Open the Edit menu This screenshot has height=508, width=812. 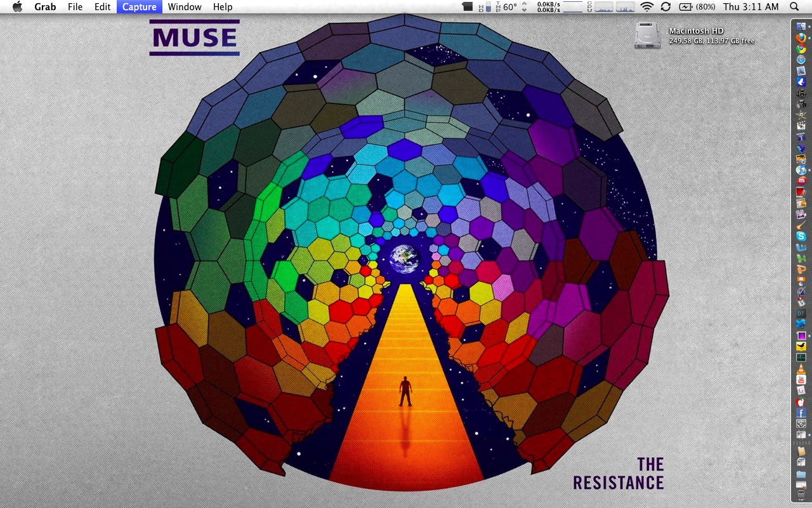pos(102,6)
